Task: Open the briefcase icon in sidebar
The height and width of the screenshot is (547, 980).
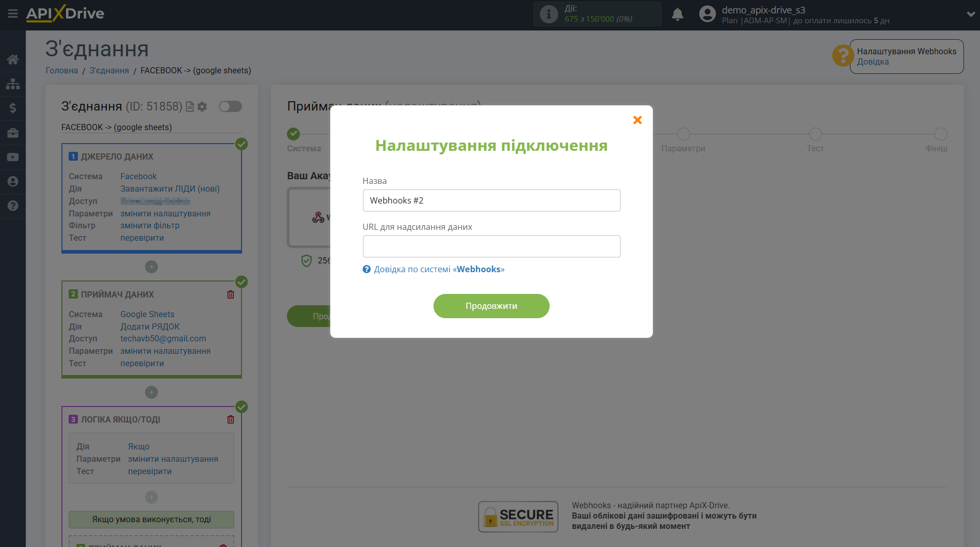Action: (x=13, y=133)
